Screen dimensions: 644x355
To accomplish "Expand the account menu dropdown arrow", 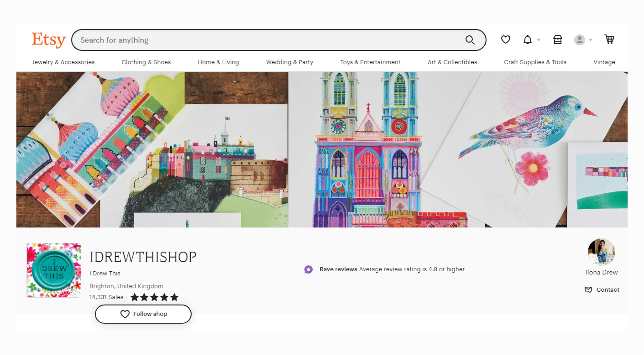I will pos(591,40).
